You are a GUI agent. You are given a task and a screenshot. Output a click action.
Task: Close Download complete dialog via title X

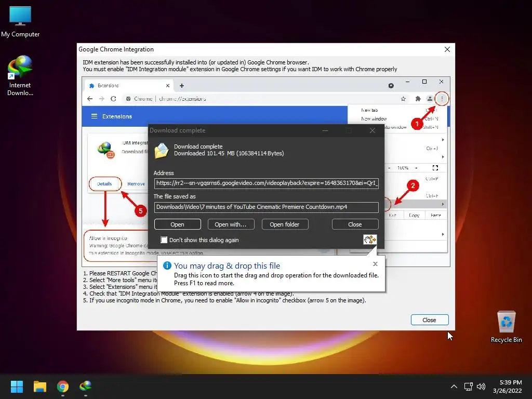click(x=372, y=130)
